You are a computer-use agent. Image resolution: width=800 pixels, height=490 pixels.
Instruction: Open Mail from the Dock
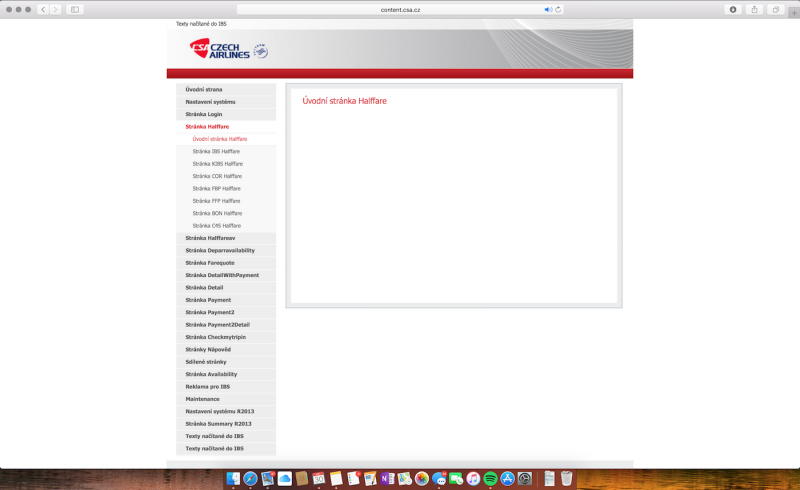pos(268,478)
